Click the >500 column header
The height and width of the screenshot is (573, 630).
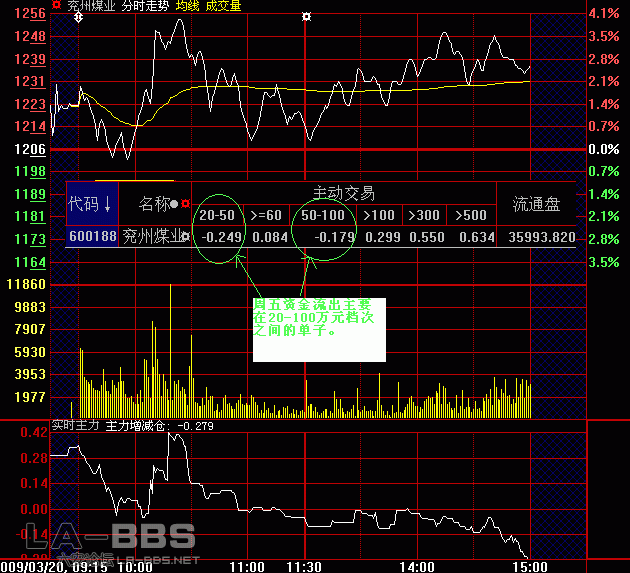tap(470, 216)
